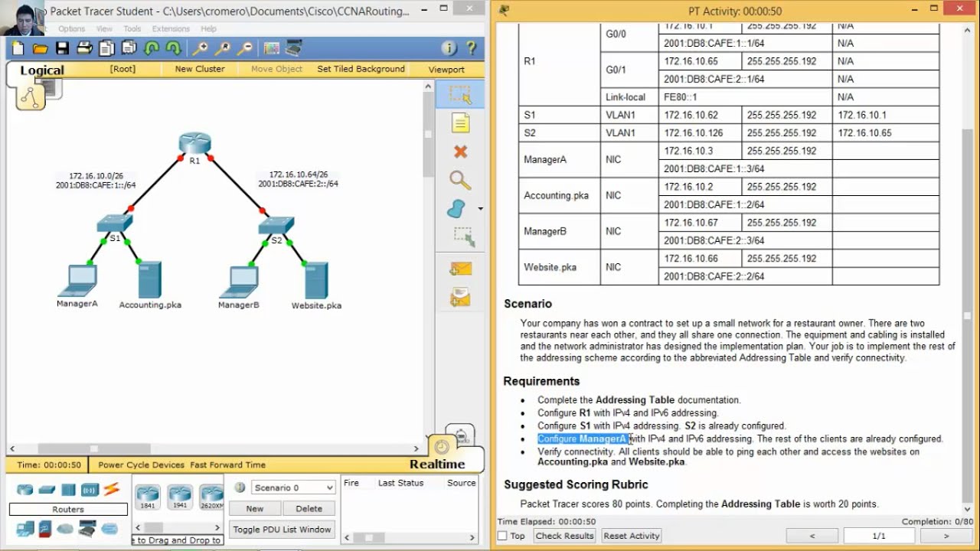The image size is (980, 551).
Task: Choose the Place Note tool
Action: [460, 123]
